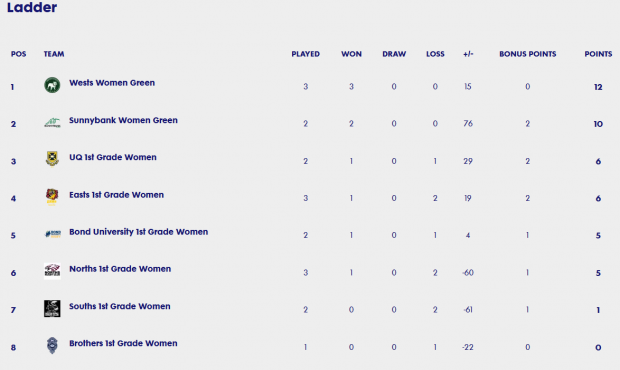Open UQ 1st Grade Women team page

(113, 157)
